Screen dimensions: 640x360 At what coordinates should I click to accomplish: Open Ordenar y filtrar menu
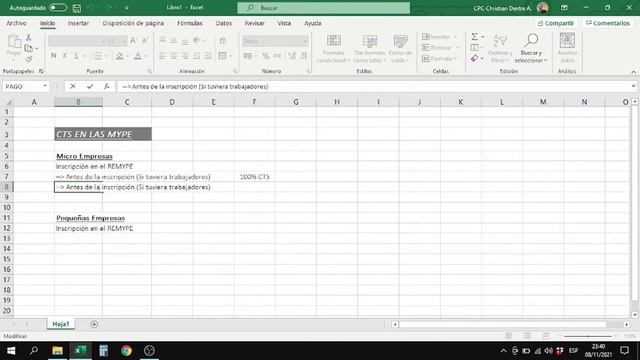(500, 48)
